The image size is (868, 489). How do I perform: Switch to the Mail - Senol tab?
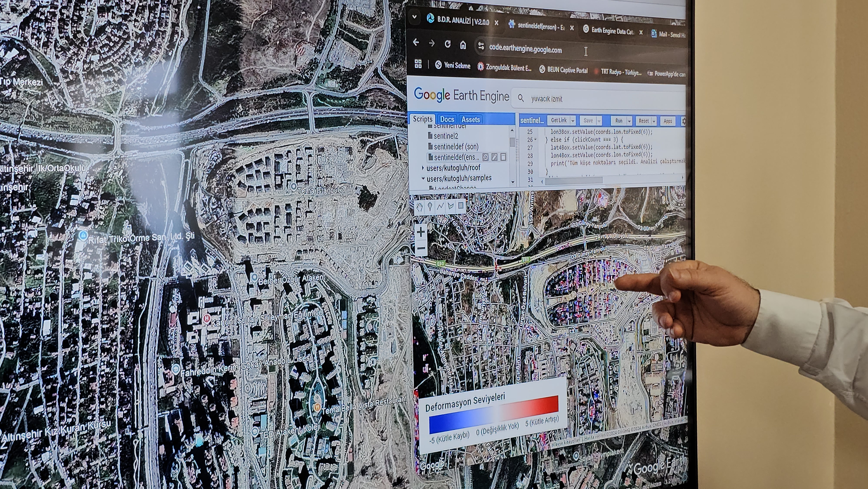coord(669,34)
